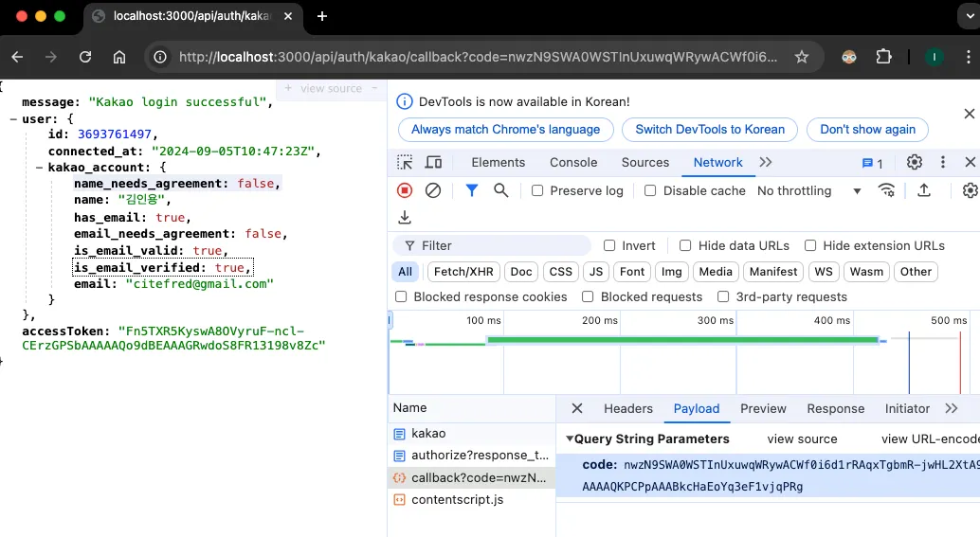Enable the Preserve log checkbox
This screenshot has width=980, height=537.
537,190
